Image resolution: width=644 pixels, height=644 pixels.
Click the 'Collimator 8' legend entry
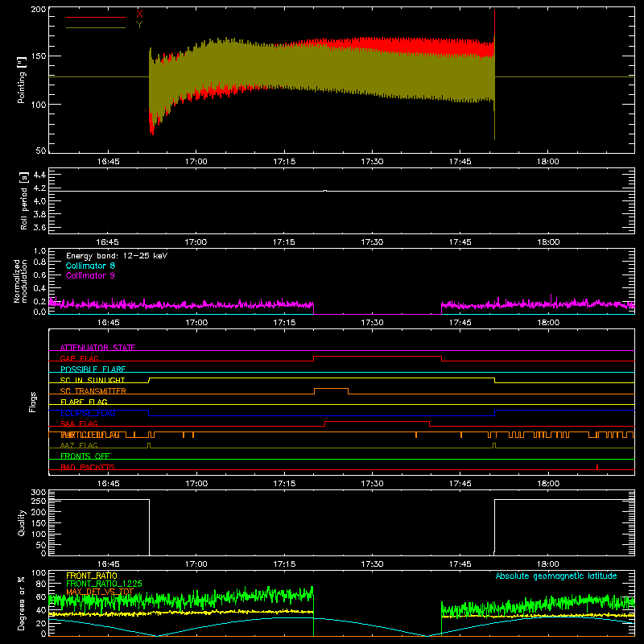pyautogui.click(x=90, y=266)
